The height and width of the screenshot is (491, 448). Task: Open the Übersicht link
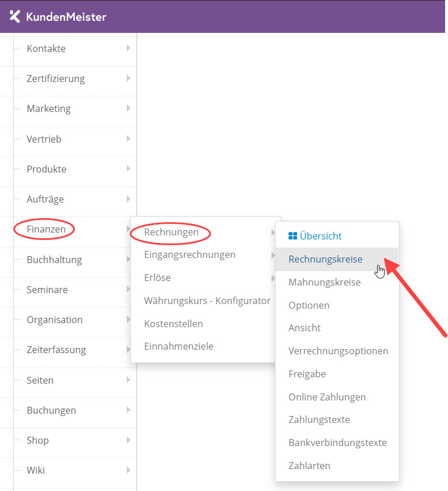point(321,236)
